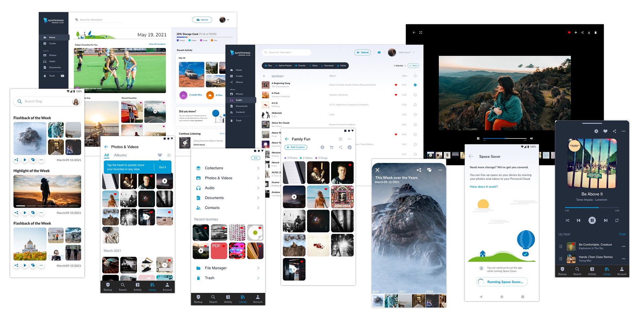Tap the plus-circle icon atop the music player
The image size is (644, 313).
(x=596, y=131)
